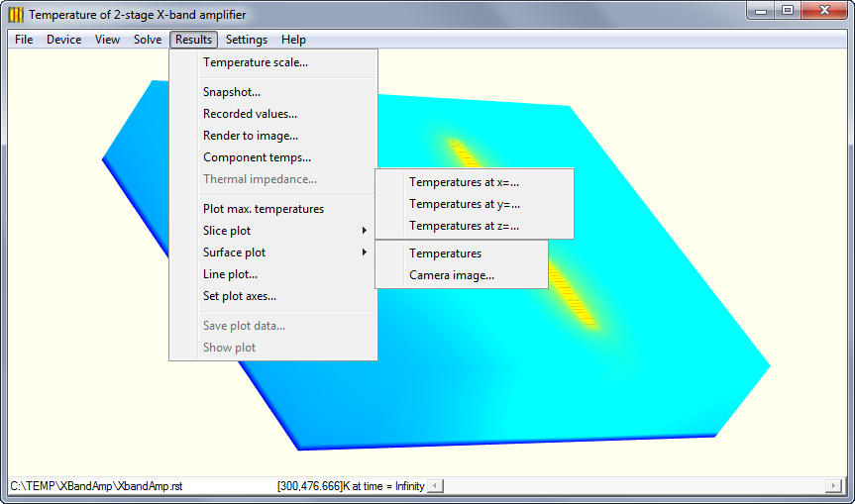The height and width of the screenshot is (504, 855).
Task: Minimize the amplifier temperature window
Action: (x=761, y=10)
